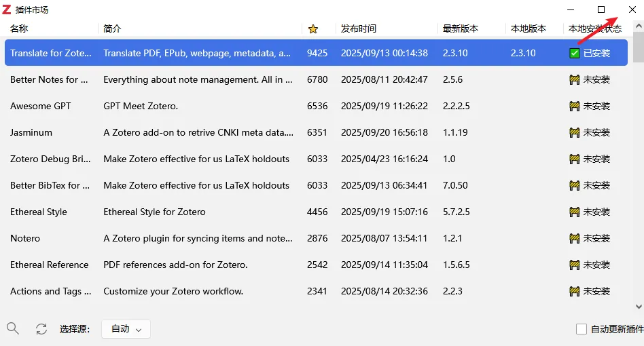Select the Zotero Debug Bri... plugin name
Viewport: 644px width, 346px height.
50,159
